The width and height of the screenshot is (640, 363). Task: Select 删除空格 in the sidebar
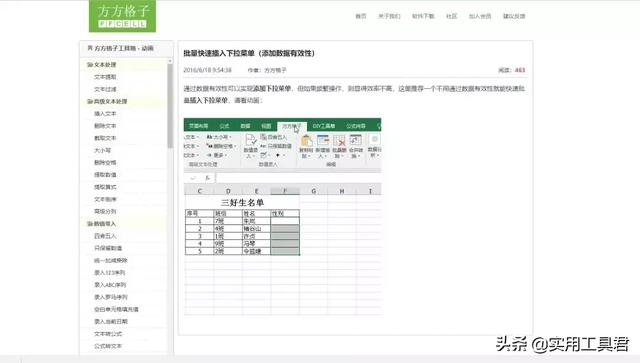tap(105, 163)
